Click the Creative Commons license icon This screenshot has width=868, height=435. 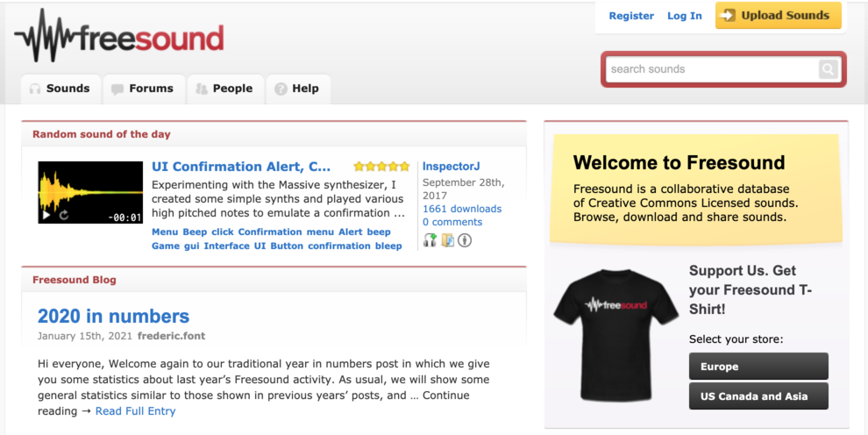click(465, 240)
